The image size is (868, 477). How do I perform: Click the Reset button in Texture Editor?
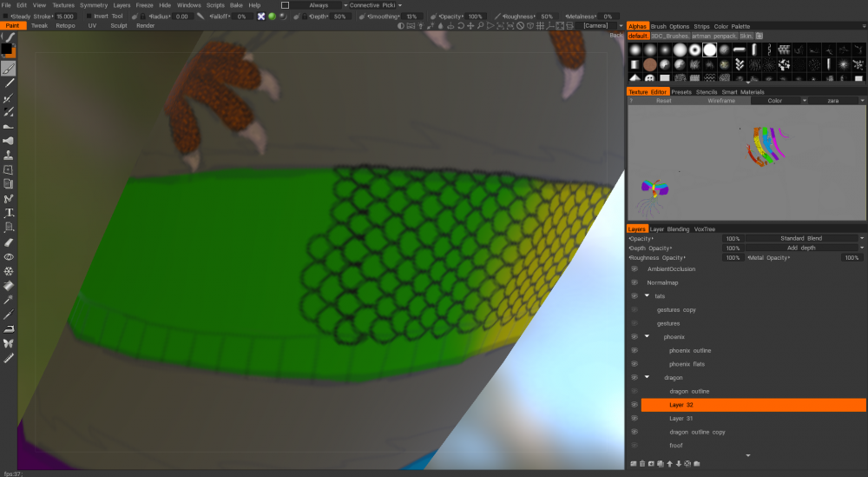point(664,101)
